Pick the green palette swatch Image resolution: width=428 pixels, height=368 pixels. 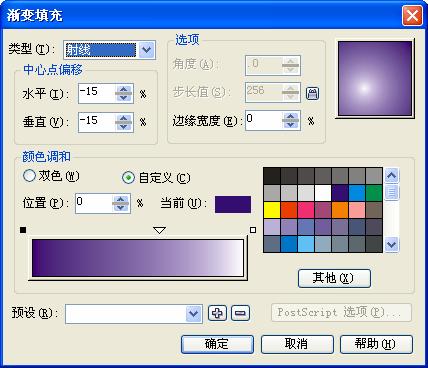[x=374, y=193]
